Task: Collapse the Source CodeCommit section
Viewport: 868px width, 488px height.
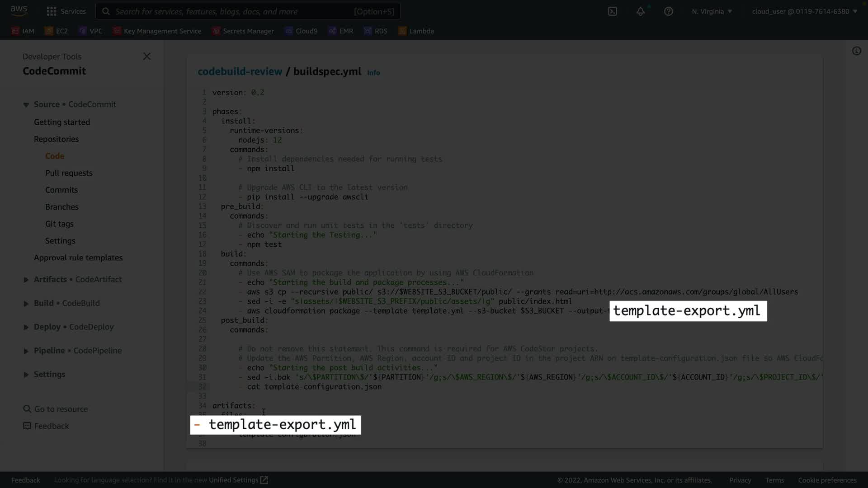Action: 26,104
